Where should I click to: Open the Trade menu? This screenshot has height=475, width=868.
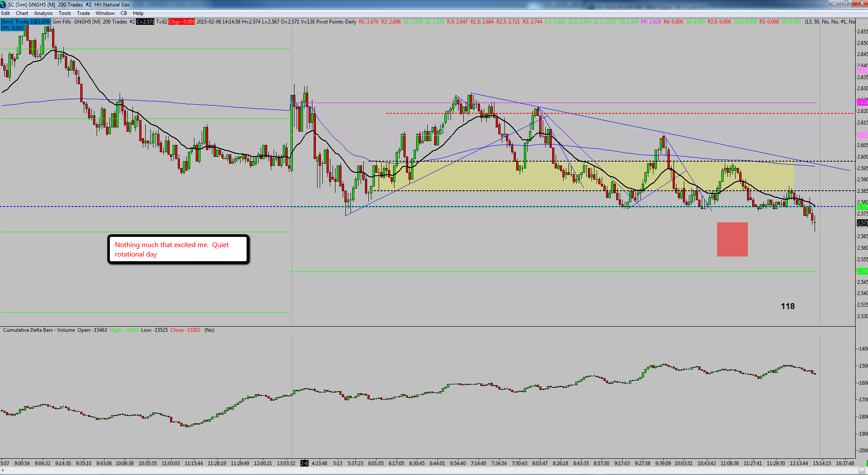[x=83, y=13]
